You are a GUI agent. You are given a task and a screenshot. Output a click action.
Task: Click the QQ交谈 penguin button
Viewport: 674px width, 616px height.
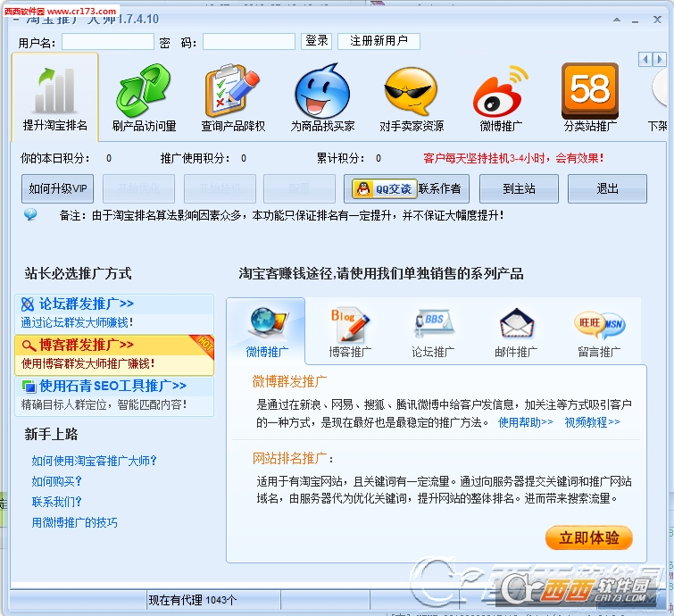(x=384, y=188)
